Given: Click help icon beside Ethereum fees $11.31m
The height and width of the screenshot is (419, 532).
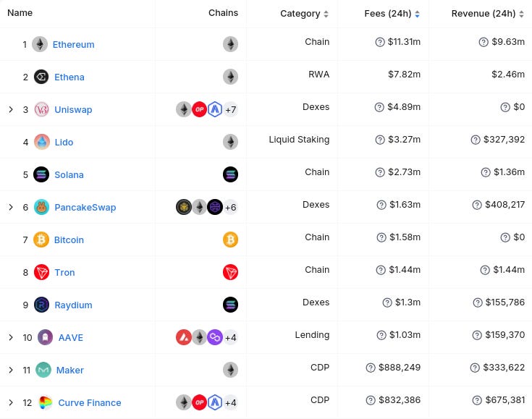Looking at the screenshot, I should coord(380,42).
